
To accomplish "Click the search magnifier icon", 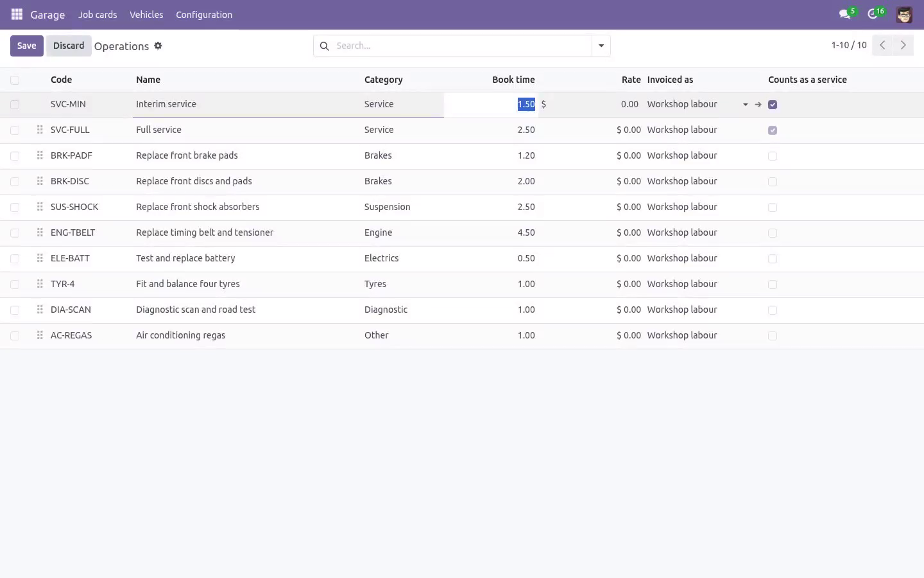I will 324,46.
